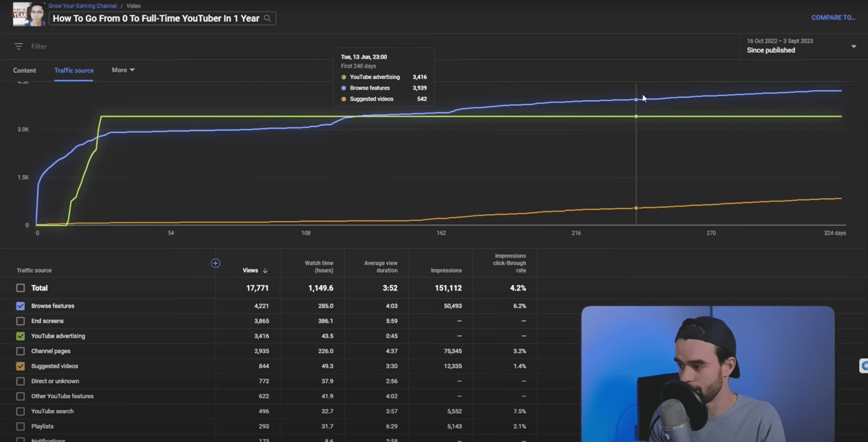Click the COMPARE TO... button

click(x=833, y=18)
